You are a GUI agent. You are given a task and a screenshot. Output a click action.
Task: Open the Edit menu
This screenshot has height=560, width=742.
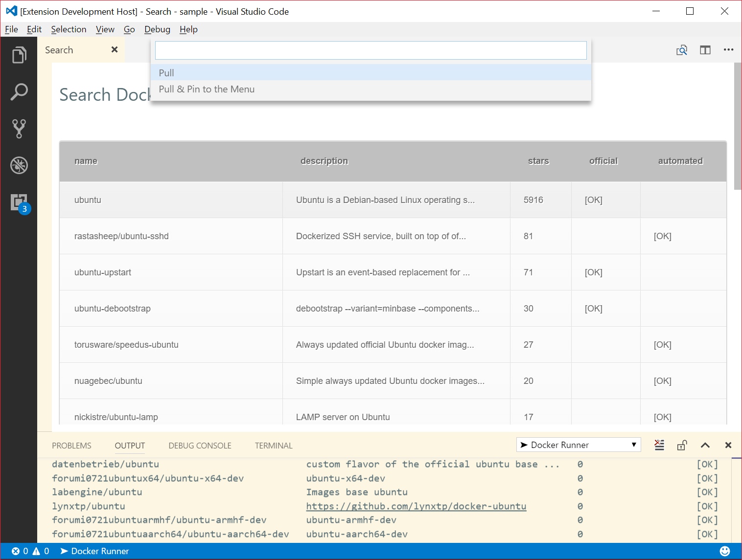click(34, 29)
